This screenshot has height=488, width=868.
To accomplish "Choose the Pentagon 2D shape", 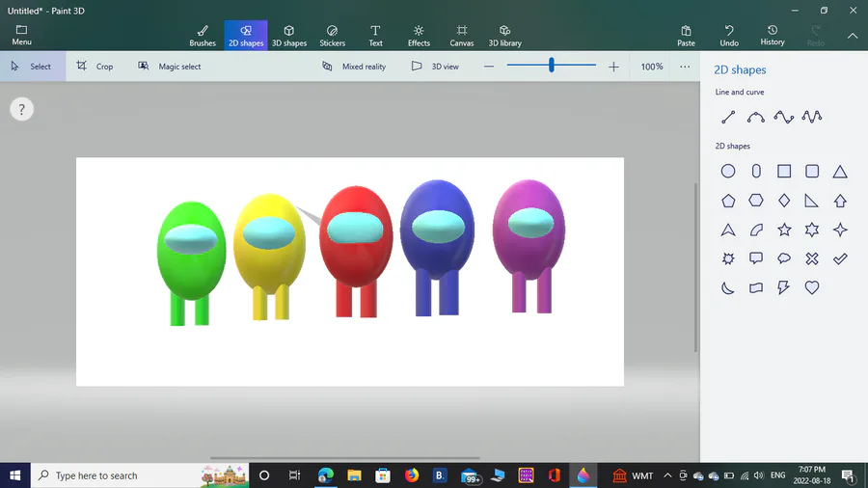I will click(x=728, y=201).
